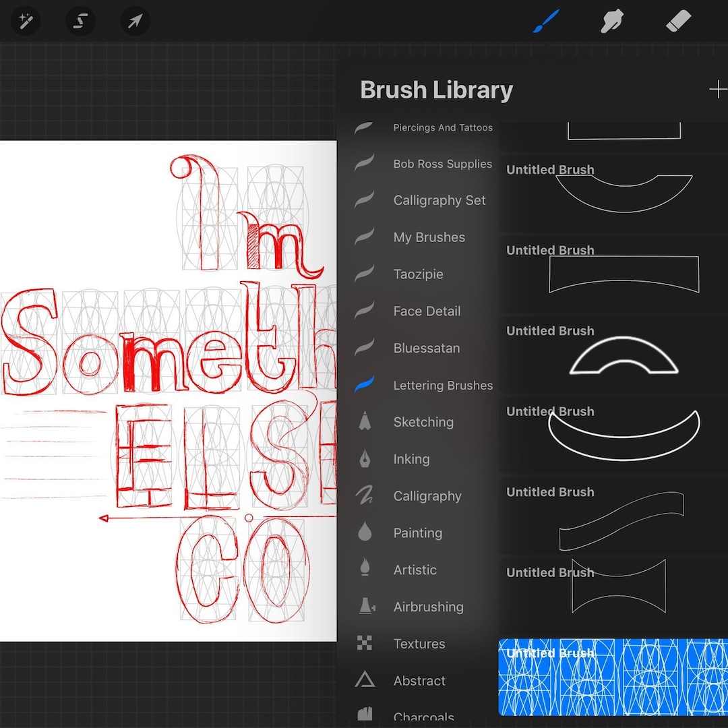This screenshot has width=728, height=728.
Task: Create a new brush with the plus button
Action: click(x=719, y=88)
